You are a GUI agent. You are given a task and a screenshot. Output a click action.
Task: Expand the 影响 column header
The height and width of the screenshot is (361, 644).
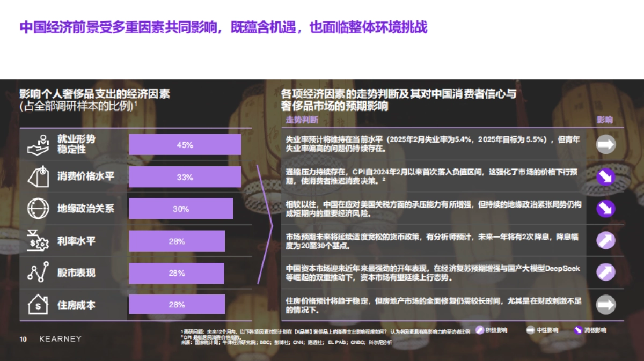(605, 120)
